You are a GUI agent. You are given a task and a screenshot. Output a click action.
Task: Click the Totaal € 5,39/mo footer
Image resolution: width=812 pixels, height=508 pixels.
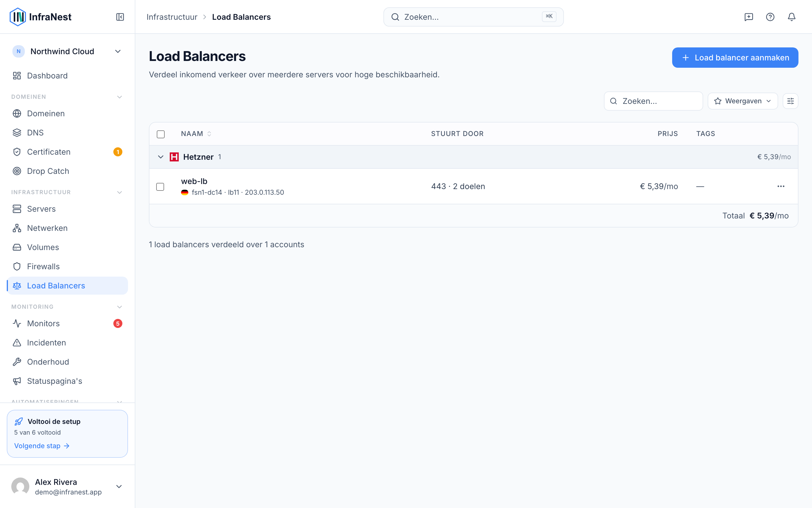tap(755, 216)
